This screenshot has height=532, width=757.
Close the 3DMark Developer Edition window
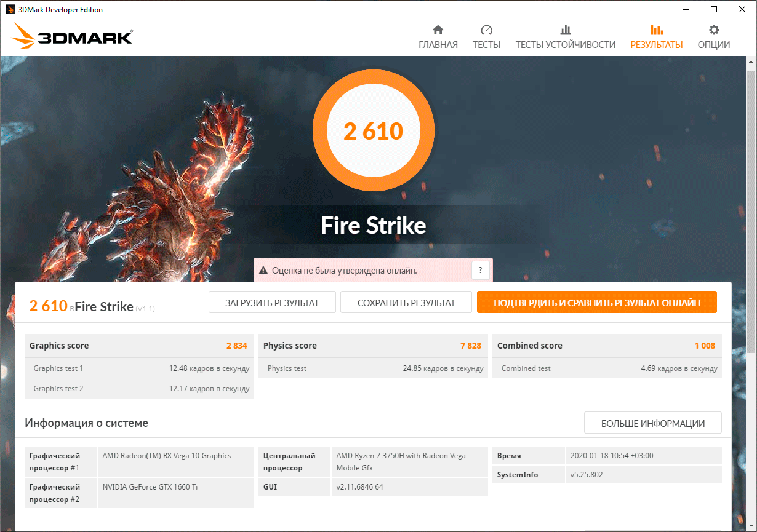tap(742, 9)
